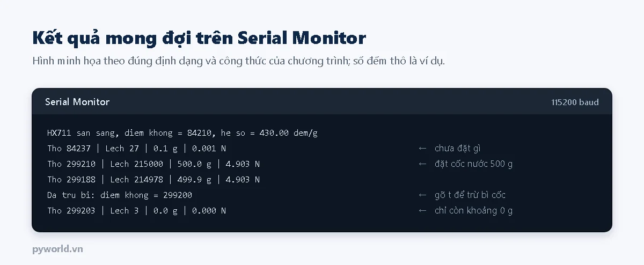The width and height of the screenshot is (644, 265).
Task: Click the 'Serial Monitor' panel title
Action: pos(77,102)
